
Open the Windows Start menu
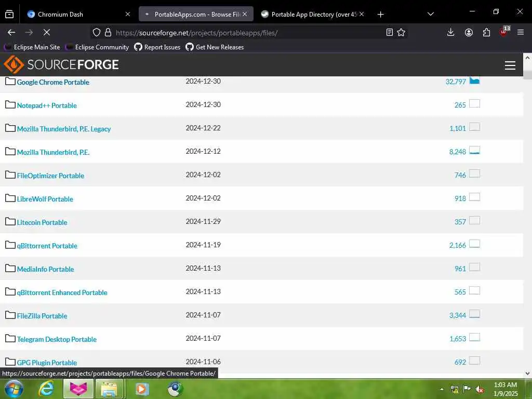point(14,389)
